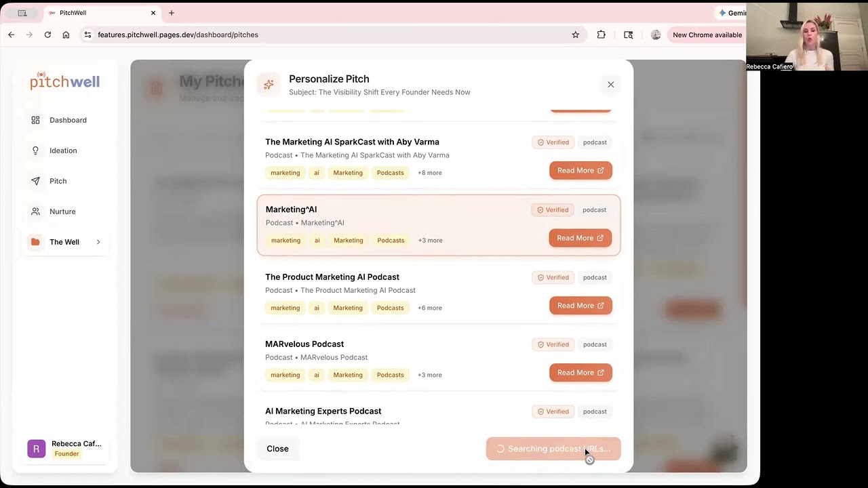868x488 pixels.
Task: Click the Dashboard grid icon
Action: (35, 120)
